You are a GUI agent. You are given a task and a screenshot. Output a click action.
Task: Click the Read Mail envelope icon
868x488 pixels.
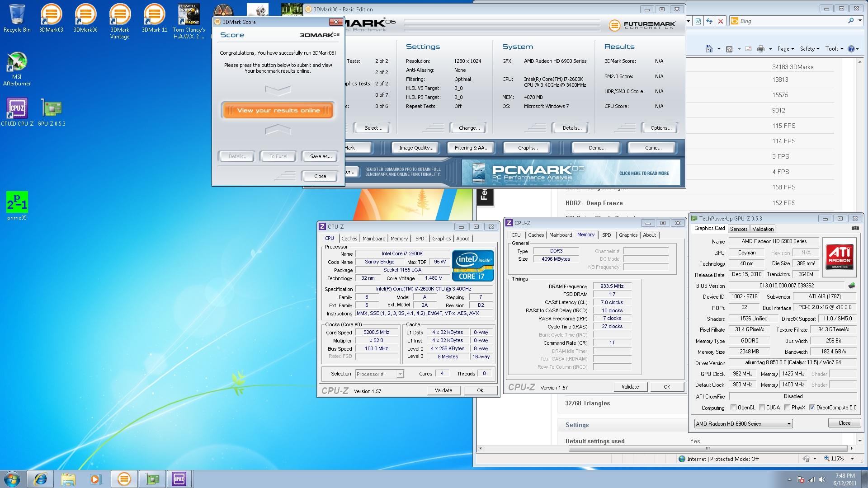click(748, 49)
